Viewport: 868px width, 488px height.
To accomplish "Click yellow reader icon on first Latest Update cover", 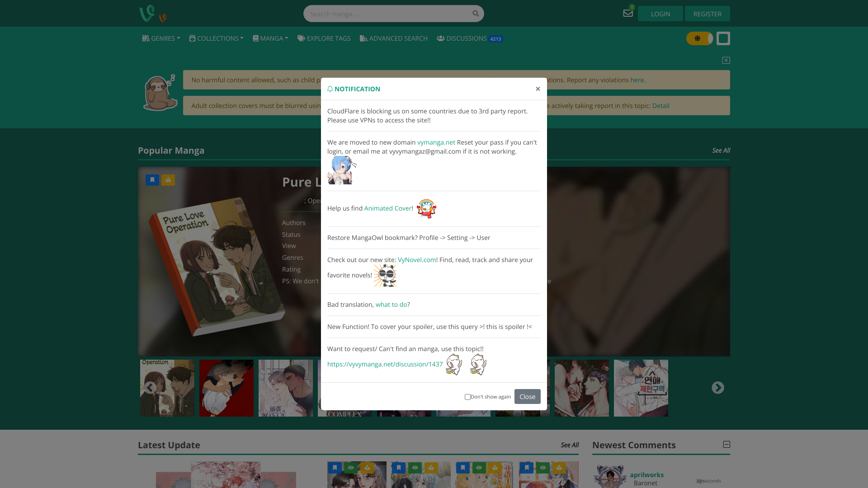I will pyautogui.click(x=367, y=468).
